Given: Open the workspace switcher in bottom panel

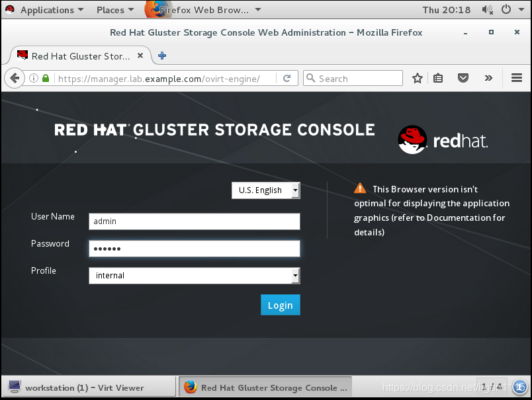Looking at the screenshot, I should 492,386.
